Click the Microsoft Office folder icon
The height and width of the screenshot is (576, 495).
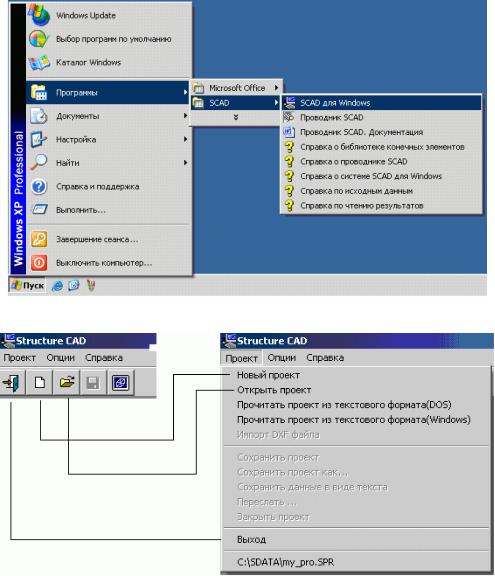click(x=199, y=88)
